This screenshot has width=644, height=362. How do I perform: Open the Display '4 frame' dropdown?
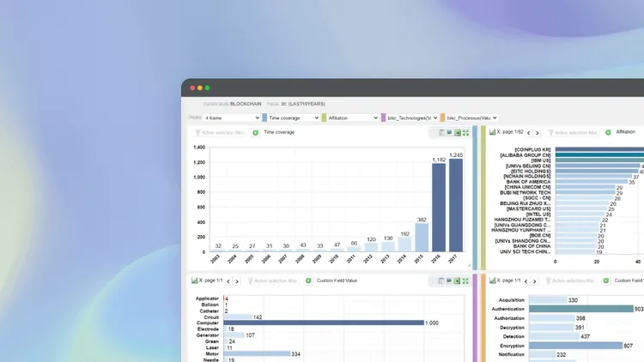click(x=232, y=118)
